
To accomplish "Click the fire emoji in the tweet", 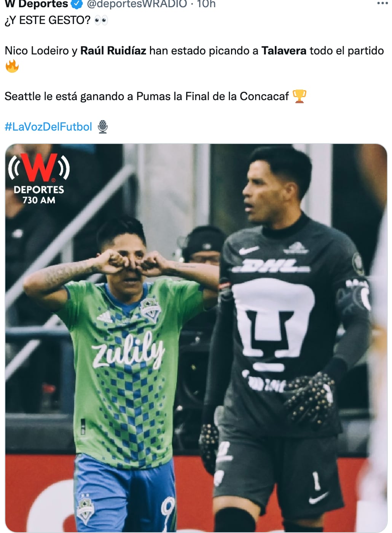I will [12, 66].
